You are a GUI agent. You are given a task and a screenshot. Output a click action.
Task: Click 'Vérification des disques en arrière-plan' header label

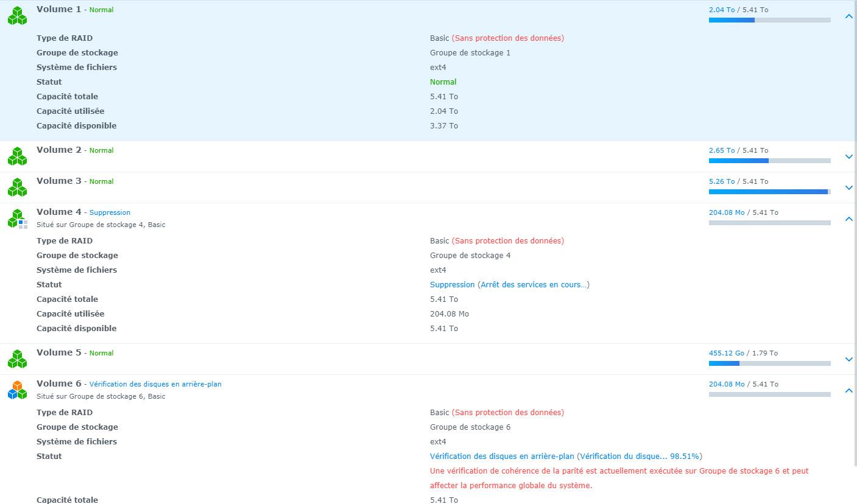coord(155,384)
